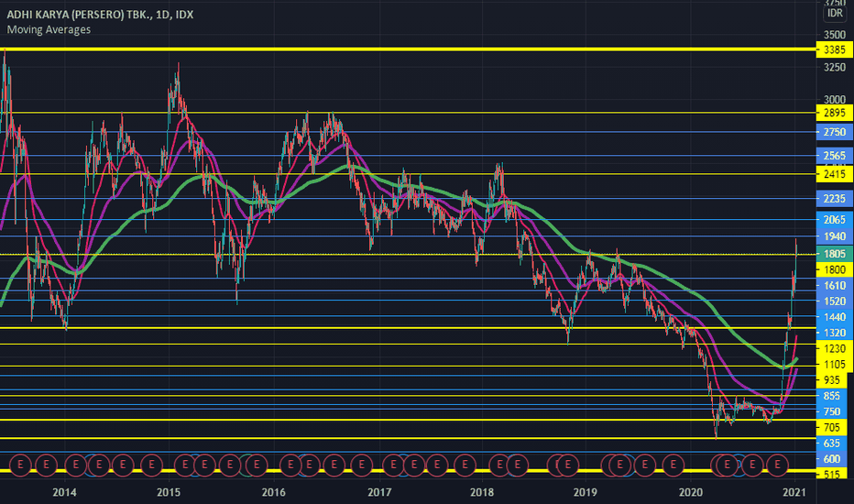This screenshot has height=504, width=854.
Task: Select the 2415 yellow price label
Action: click(835, 174)
